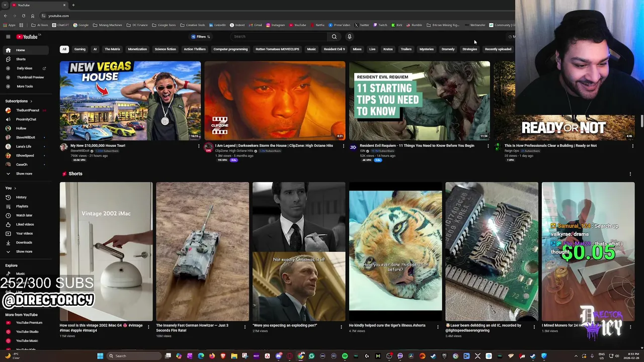This screenshot has height=362, width=644.
Task: Open the ChatGPT bookmark
Action: 60,25
